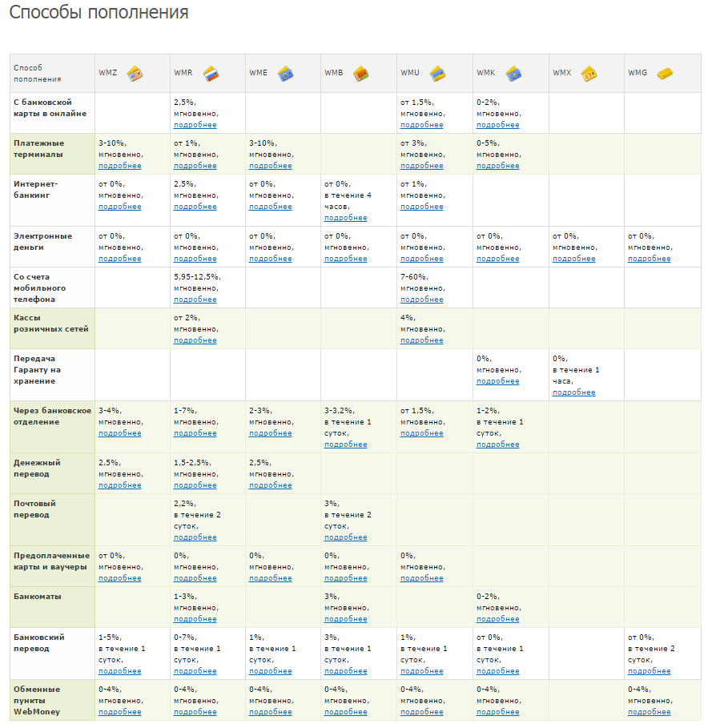
Task: Open подробнее for WMK Guarantor storage transfer
Action: tap(497, 381)
